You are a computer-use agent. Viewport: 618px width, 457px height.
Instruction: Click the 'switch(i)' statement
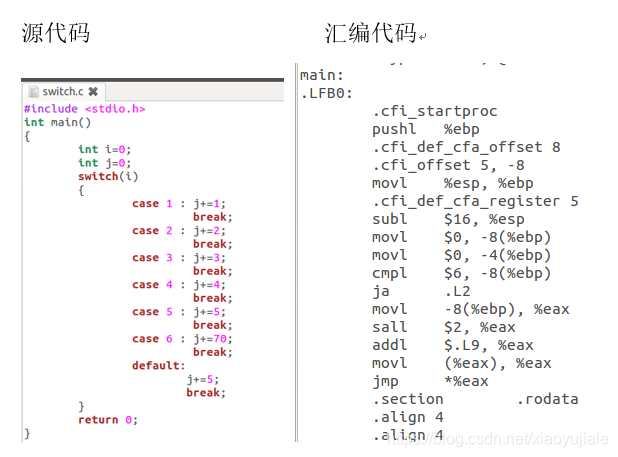pyautogui.click(x=108, y=176)
